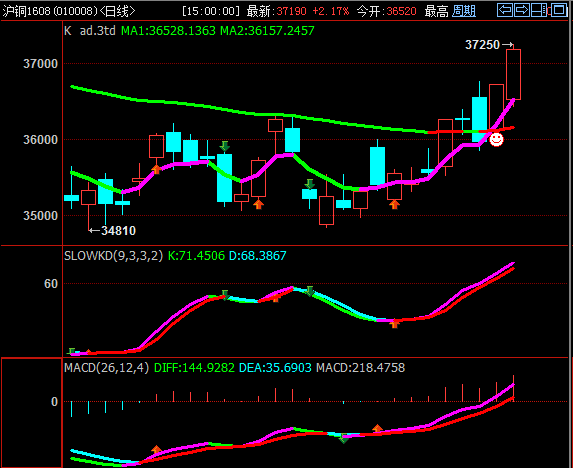This screenshot has width=573, height=468.
Task: Click the right arrow navigation icon
Action: (x=522, y=10)
